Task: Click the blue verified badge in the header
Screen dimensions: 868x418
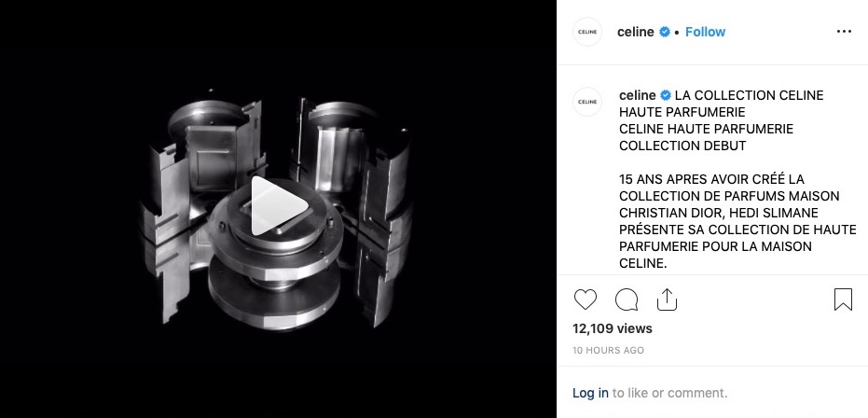Action: [x=664, y=32]
